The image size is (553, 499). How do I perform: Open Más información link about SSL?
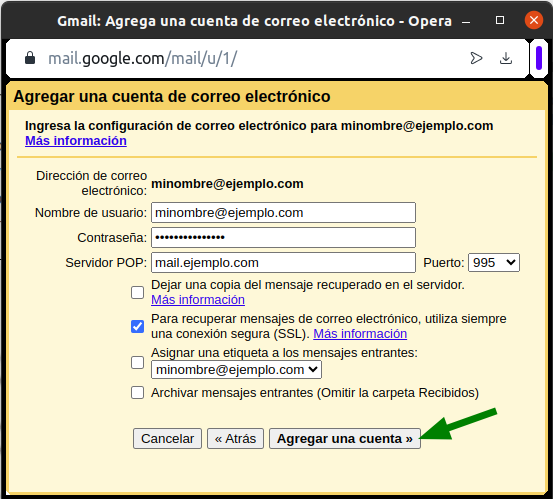360,334
